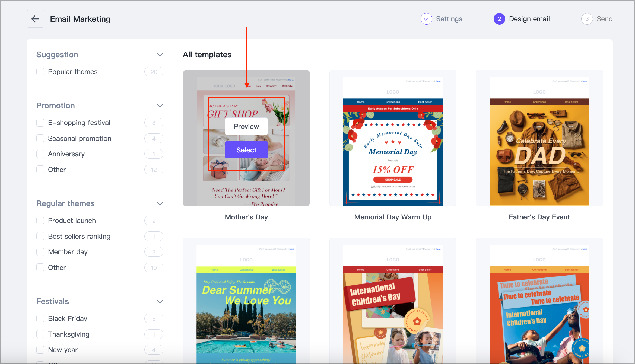Collapse the Promotion section chevron
This screenshot has width=635, height=364.
(x=160, y=106)
